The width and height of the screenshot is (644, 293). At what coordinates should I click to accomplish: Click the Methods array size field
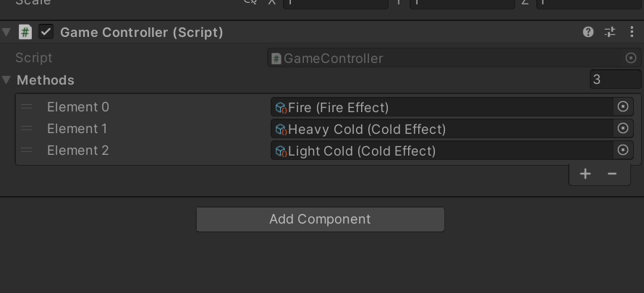(614, 80)
